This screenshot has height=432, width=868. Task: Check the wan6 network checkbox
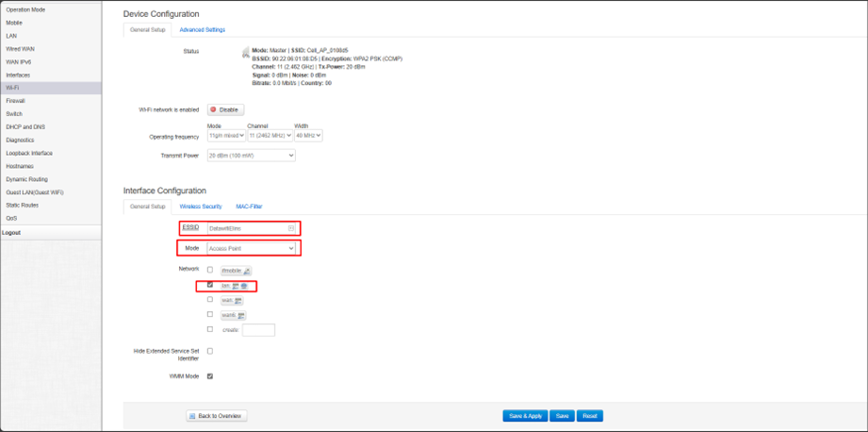(x=210, y=314)
